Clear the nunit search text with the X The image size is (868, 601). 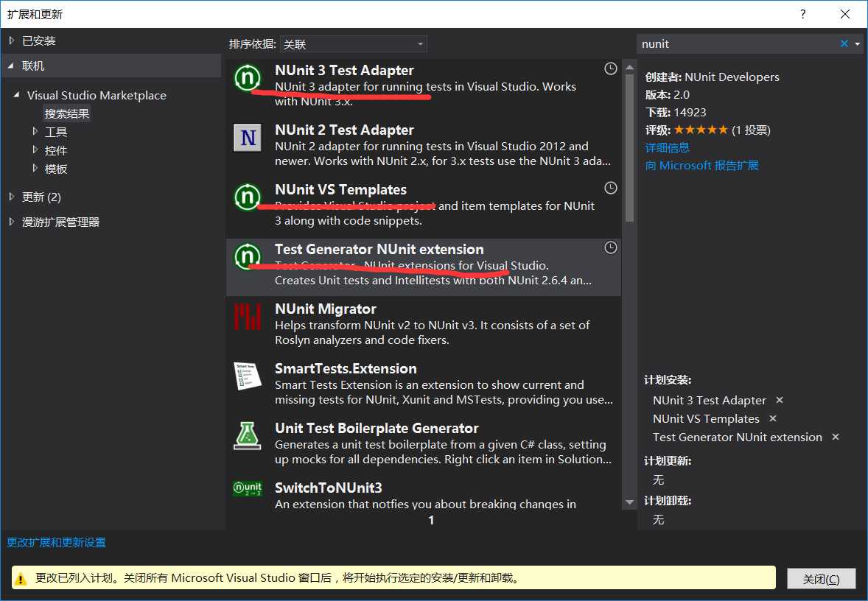tap(844, 43)
